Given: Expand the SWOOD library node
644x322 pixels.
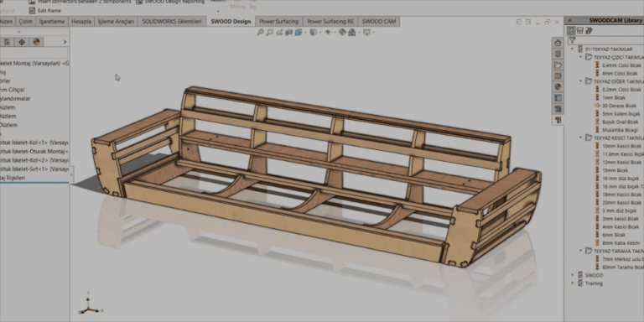Looking at the screenshot, I should click(573, 275).
